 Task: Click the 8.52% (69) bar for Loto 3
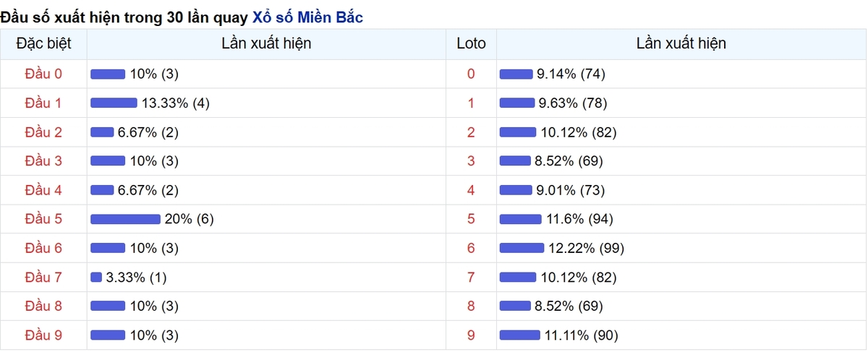coord(516,160)
